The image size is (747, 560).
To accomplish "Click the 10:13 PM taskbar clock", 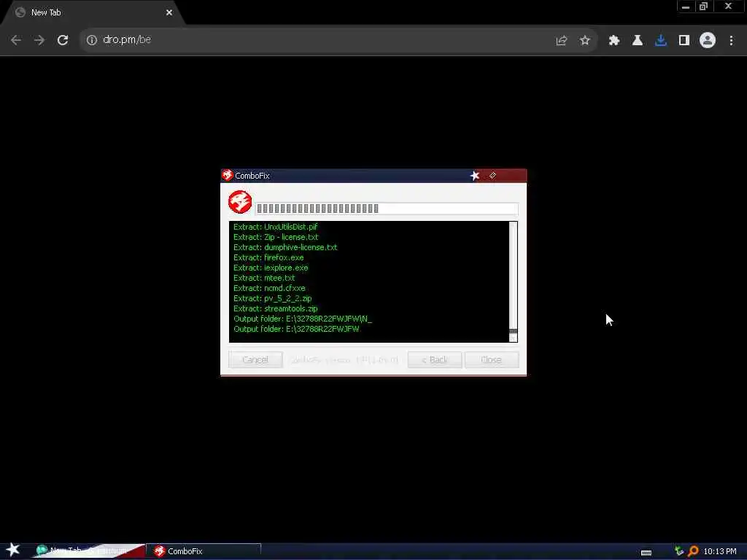I will point(720,551).
